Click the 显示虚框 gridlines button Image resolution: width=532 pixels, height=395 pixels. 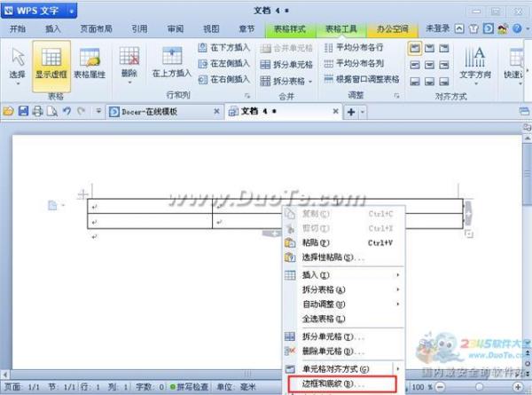click(x=51, y=64)
